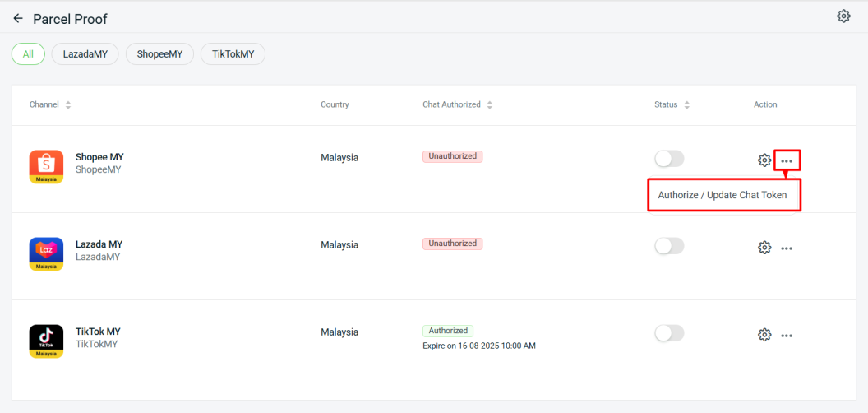Open settings gear for Lazada MY row

click(x=764, y=248)
